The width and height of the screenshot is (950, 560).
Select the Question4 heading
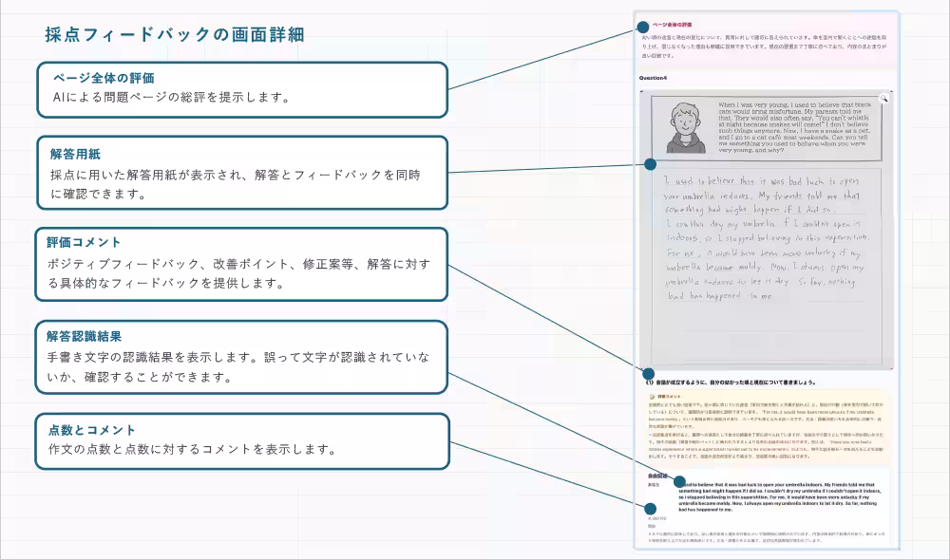pyautogui.click(x=653, y=78)
